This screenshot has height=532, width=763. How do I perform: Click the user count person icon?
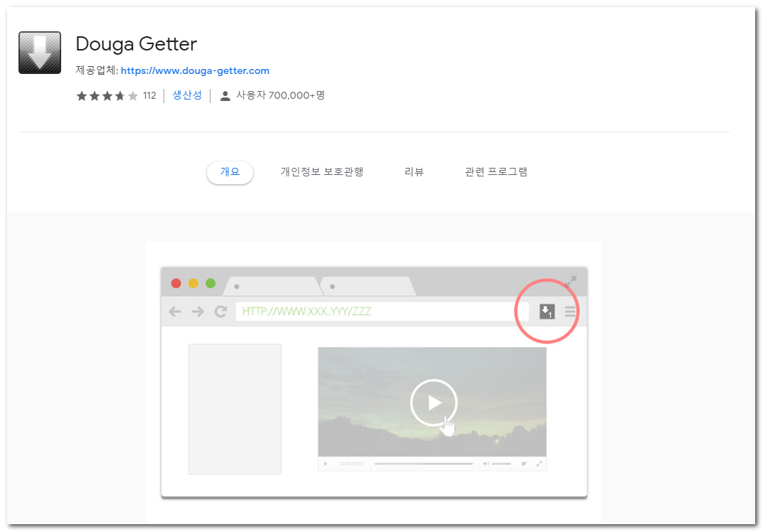[x=225, y=96]
